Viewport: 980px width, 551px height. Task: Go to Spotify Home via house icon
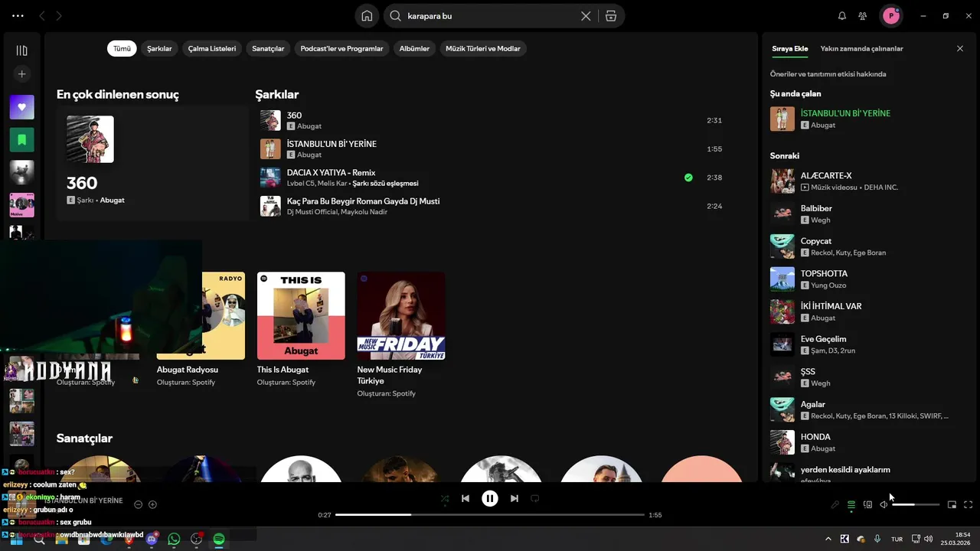coord(367,15)
